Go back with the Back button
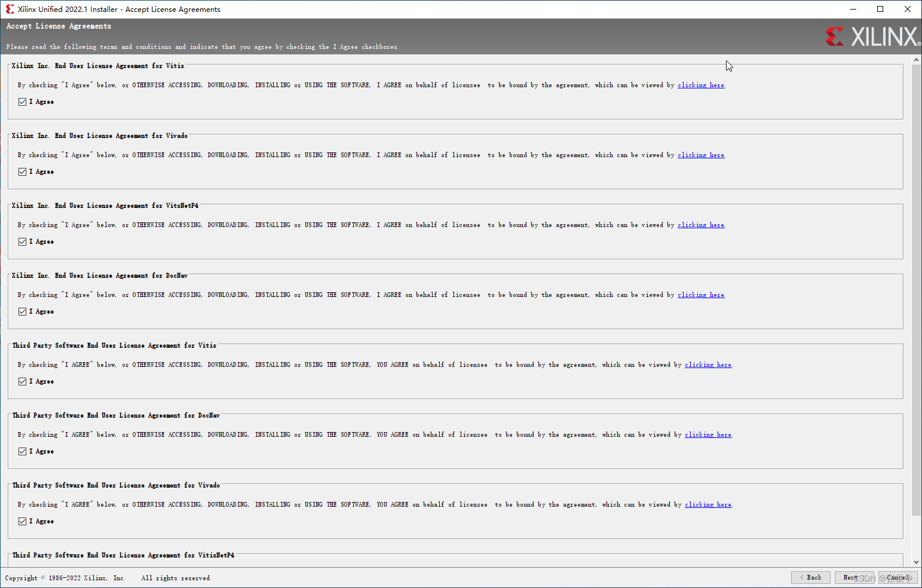 (811, 577)
